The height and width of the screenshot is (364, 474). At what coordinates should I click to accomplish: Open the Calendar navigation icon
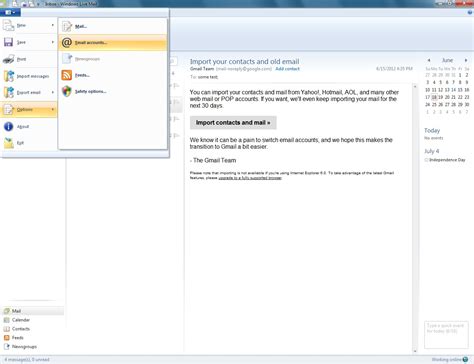click(6, 320)
